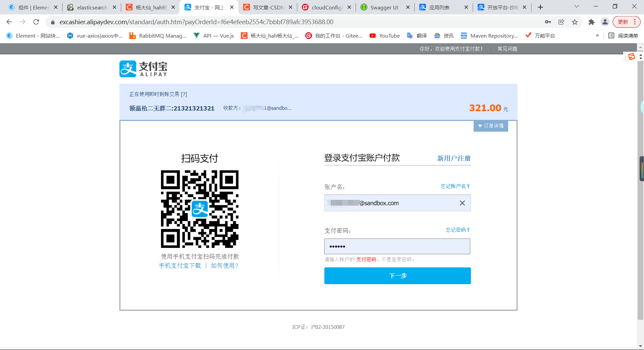Click 忘记密码？ link
644x350 pixels.
[x=458, y=230]
